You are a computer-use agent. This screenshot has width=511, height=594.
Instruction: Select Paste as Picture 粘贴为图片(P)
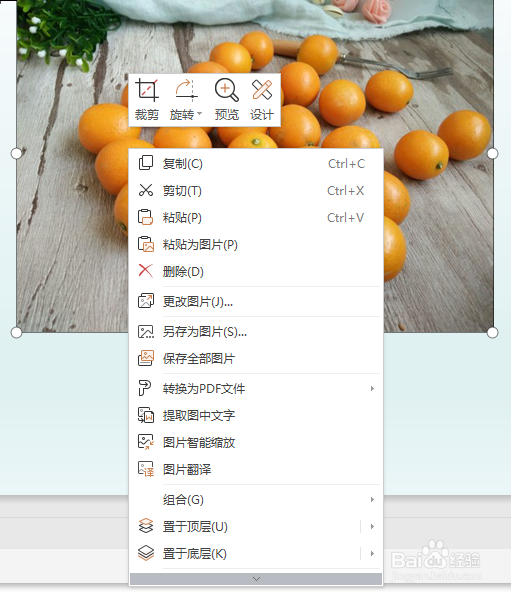tap(256, 245)
